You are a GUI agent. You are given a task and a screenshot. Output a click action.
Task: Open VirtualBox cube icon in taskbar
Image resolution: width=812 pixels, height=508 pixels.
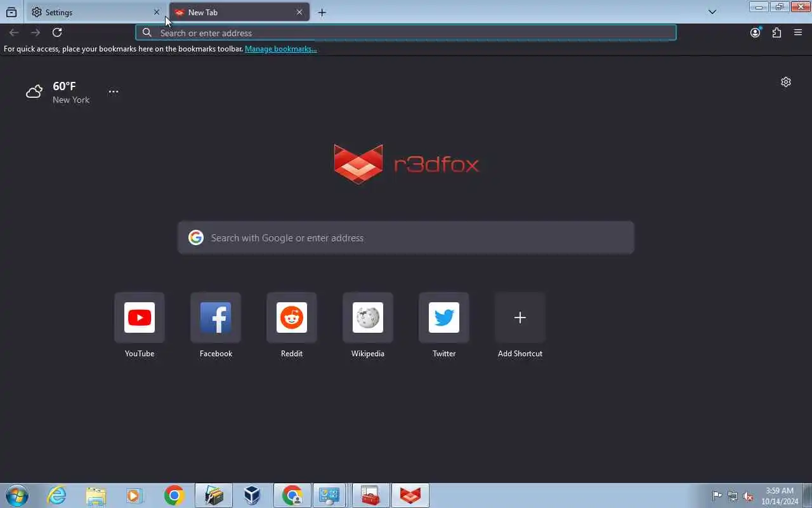coord(252,495)
